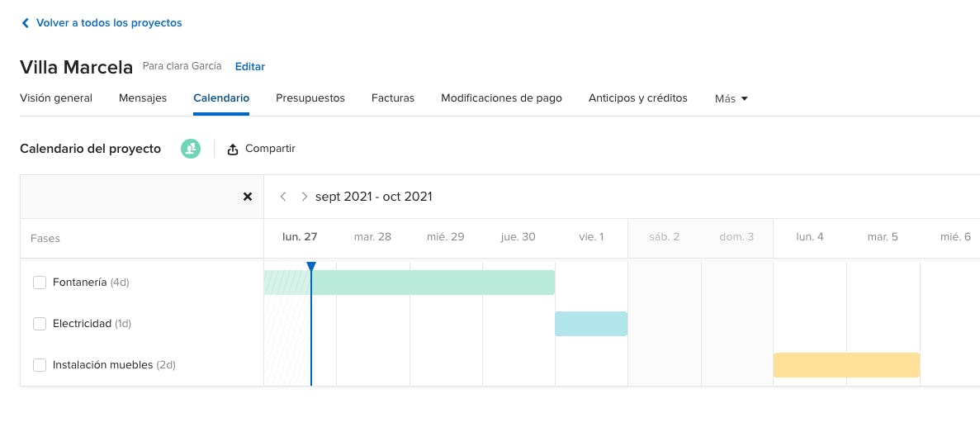This screenshot has width=980, height=437.
Task: Expand the Más dropdown menu
Action: coord(731,98)
